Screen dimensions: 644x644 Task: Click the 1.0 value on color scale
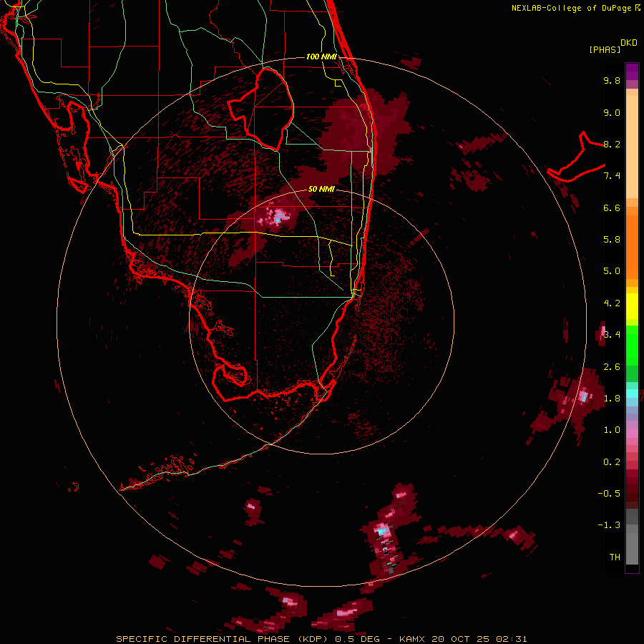(x=612, y=430)
